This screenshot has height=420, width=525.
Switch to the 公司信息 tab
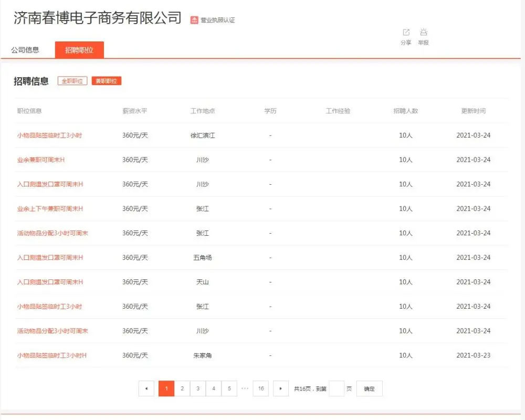tap(25, 50)
